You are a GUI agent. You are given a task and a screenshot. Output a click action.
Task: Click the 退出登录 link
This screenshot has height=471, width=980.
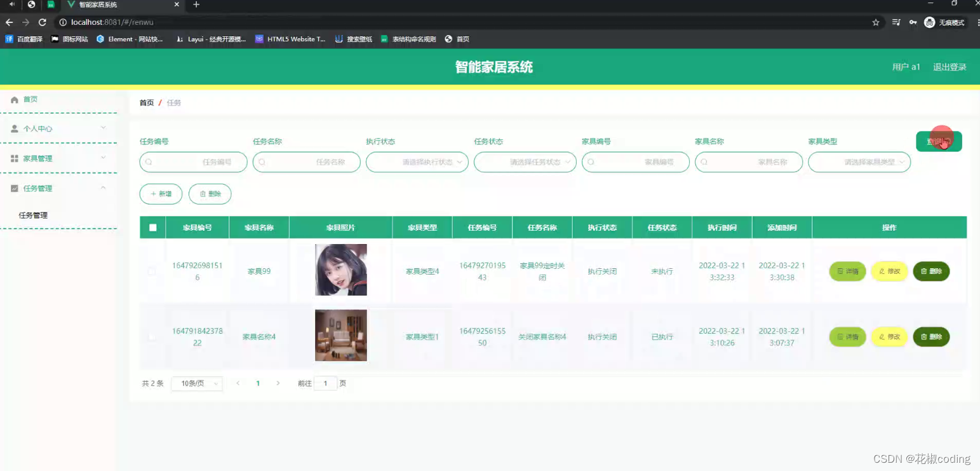tap(950, 67)
